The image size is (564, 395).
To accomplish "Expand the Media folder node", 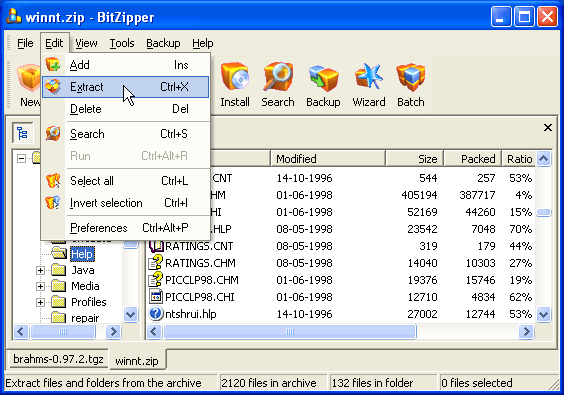I will [x=40, y=286].
